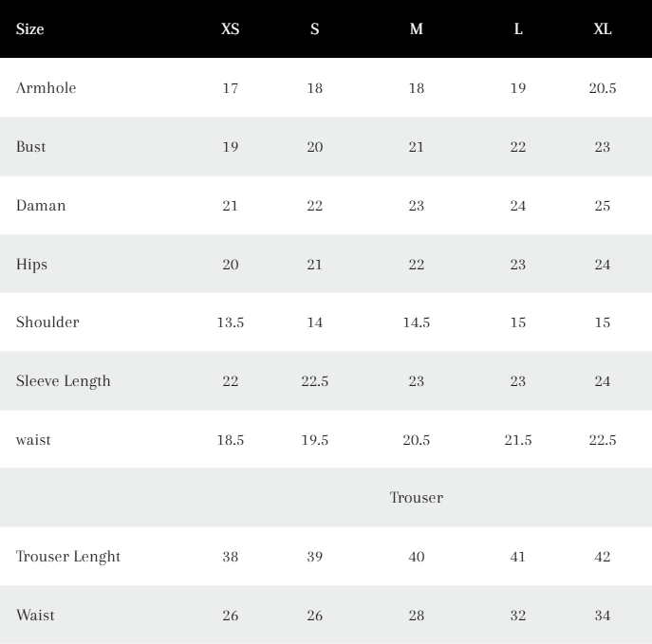The image size is (652, 644).
Task: Click Shoulder XS value 13.5
Action: point(230,322)
